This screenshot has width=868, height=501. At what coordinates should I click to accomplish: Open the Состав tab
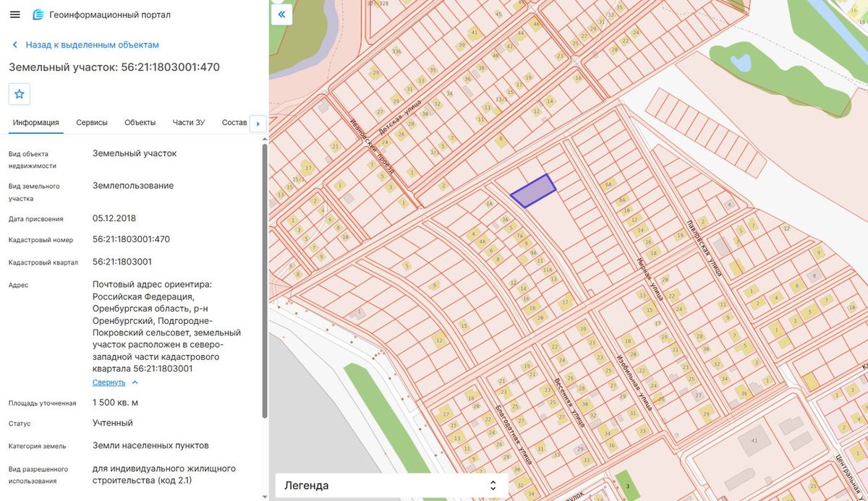[234, 123]
